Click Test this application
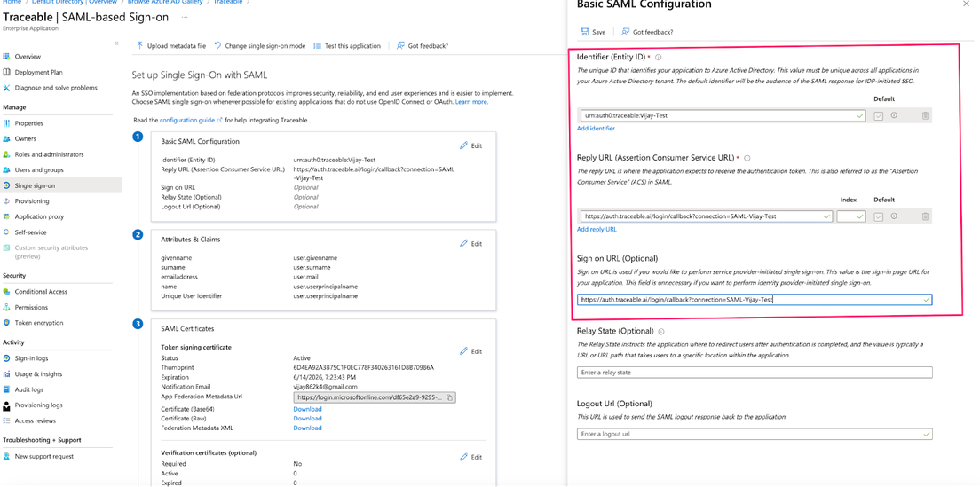980x487 pixels. [347, 45]
